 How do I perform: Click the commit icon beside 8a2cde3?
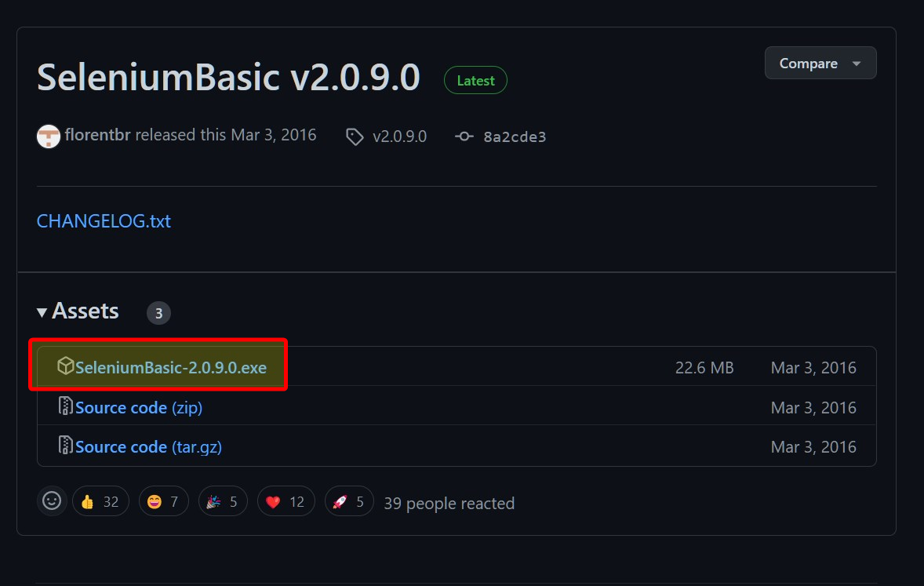point(464,136)
